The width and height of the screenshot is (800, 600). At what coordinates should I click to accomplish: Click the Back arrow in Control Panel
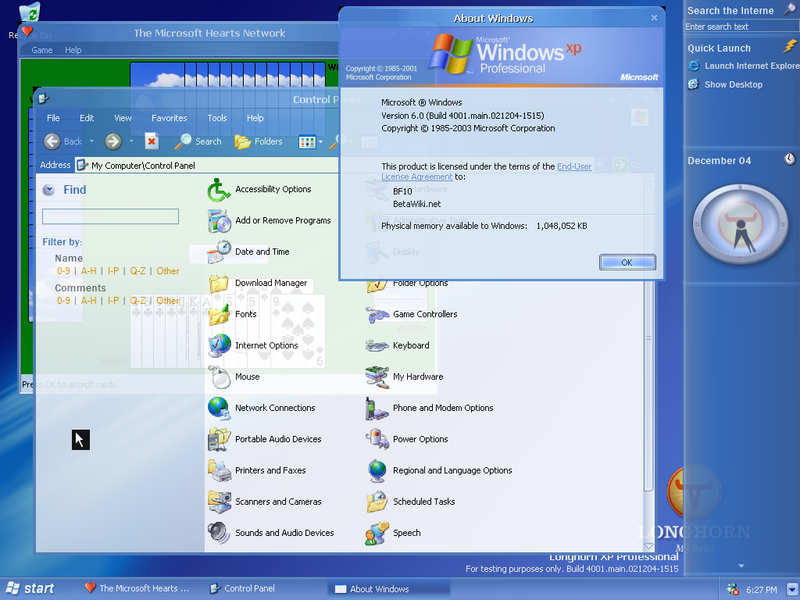(52, 141)
